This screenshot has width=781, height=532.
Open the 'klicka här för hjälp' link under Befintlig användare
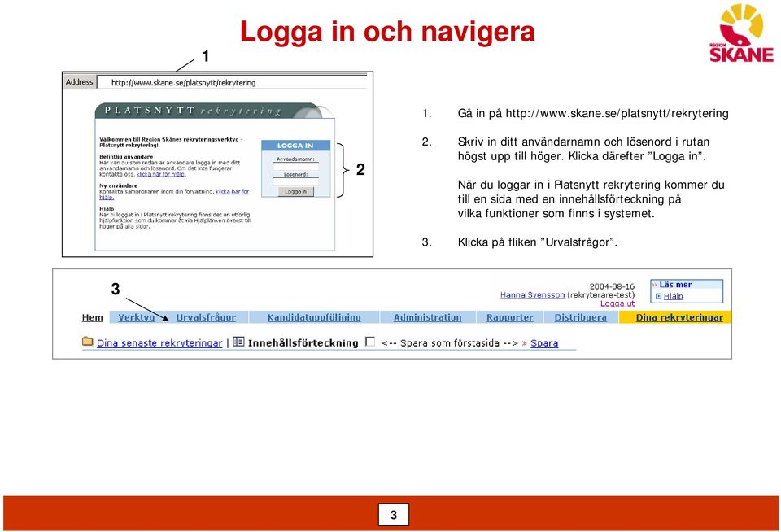click(x=161, y=174)
